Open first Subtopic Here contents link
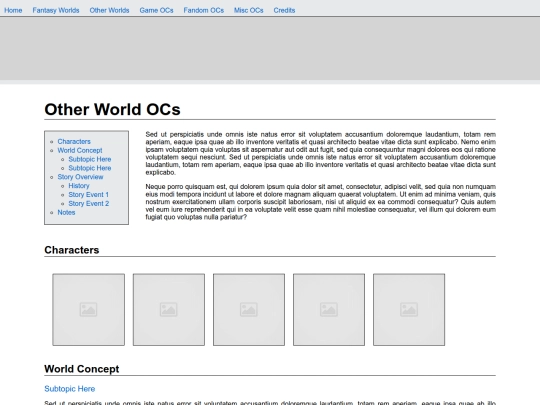540x405 pixels. coord(90,159)
